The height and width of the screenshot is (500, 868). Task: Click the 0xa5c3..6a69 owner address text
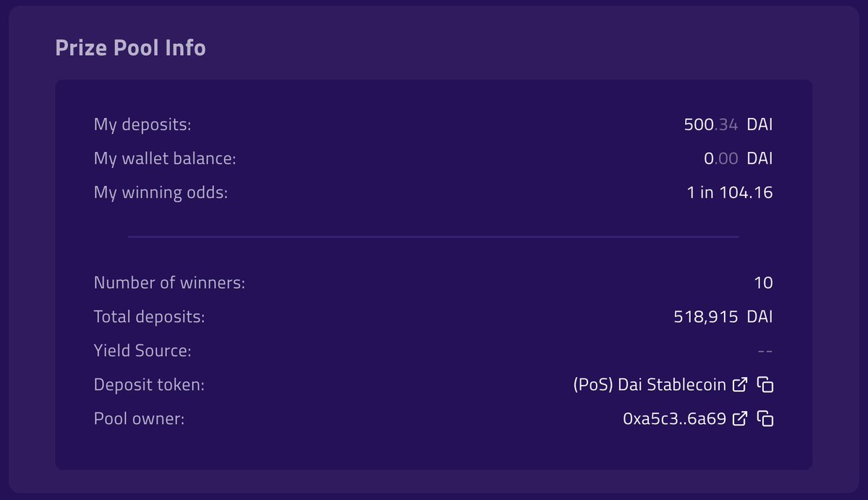tap(674, 418)
